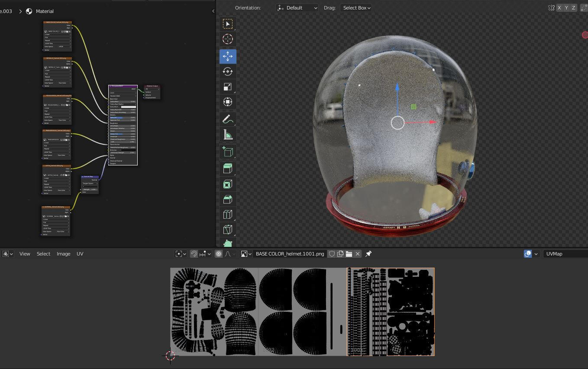Toggle X axis mirror
The image size is (588, 369).
(559, 8)
